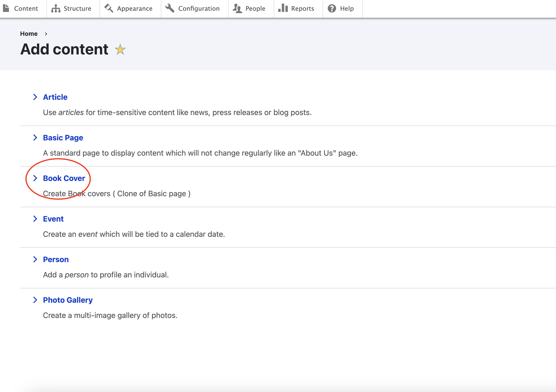Create a new Event
The width and height of the screenshot is (556, 392).
(53, 219)
